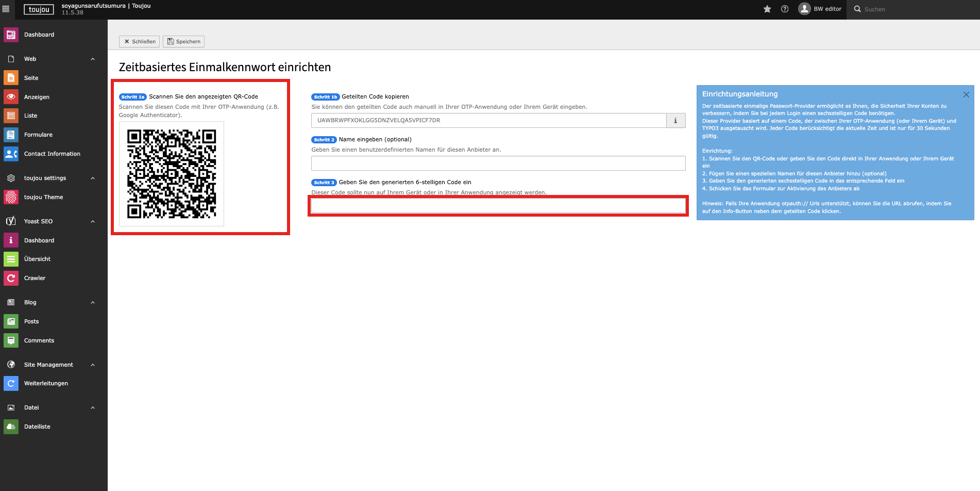Focus the 6-digit code input field
Viewport: 980px width, 491px height.
pos(498,206)
